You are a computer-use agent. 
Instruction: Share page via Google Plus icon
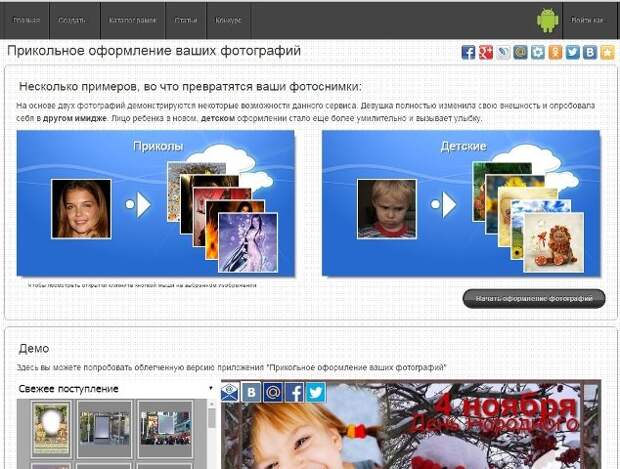coord(485,53)
